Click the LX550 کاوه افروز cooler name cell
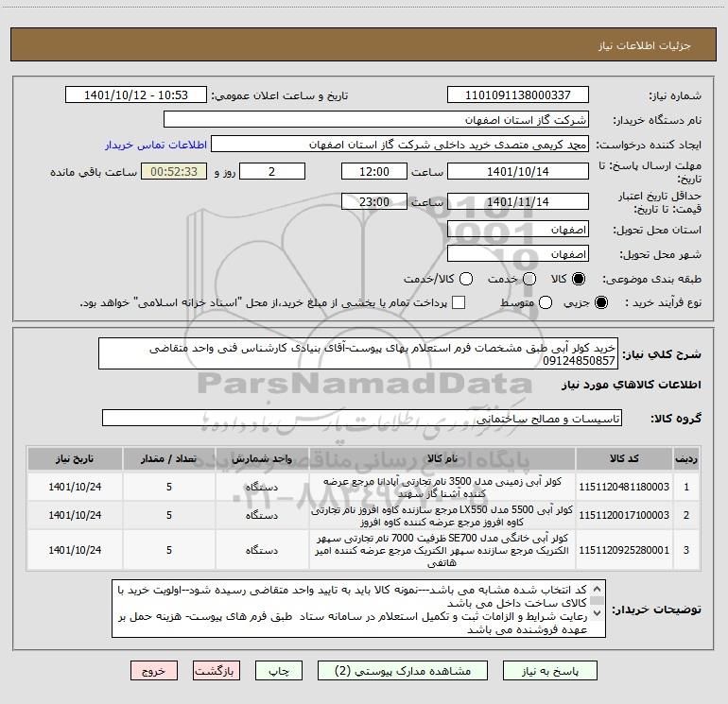728x704 pixels. coord(442,515)
